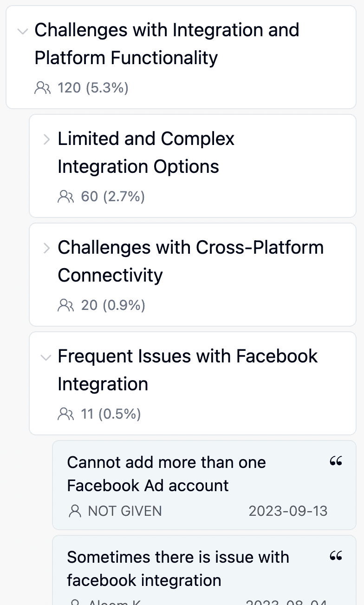
Task: Open quote 'Cannot add more than one Facebook Ad account'
Action: (166, 474)
